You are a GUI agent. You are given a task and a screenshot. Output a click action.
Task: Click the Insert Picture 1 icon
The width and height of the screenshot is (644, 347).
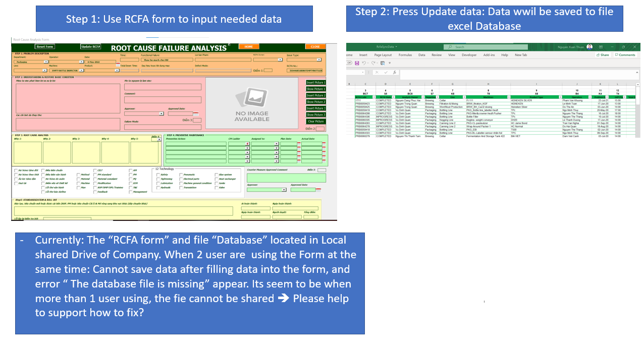point(315,83)
